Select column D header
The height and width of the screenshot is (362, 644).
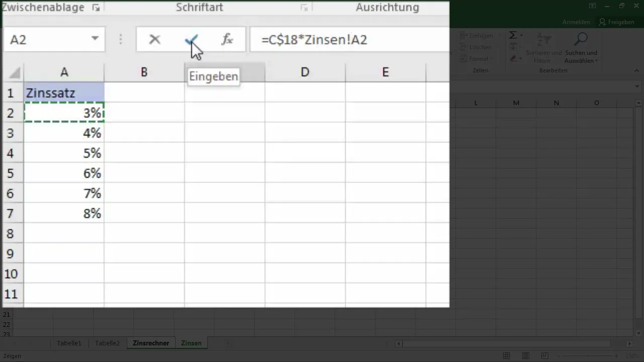(x=305, y=72)
